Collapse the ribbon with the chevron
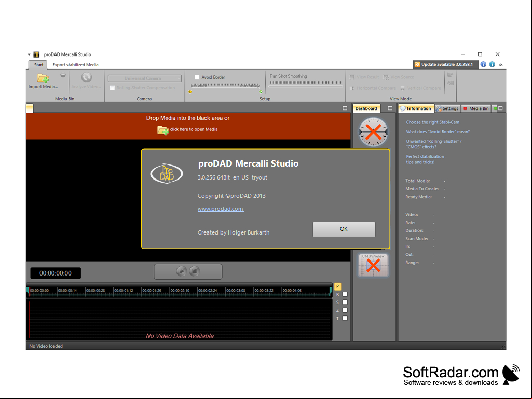Image resolution: width=532 pixels, height=399 pixels. [x=501, y=65]
